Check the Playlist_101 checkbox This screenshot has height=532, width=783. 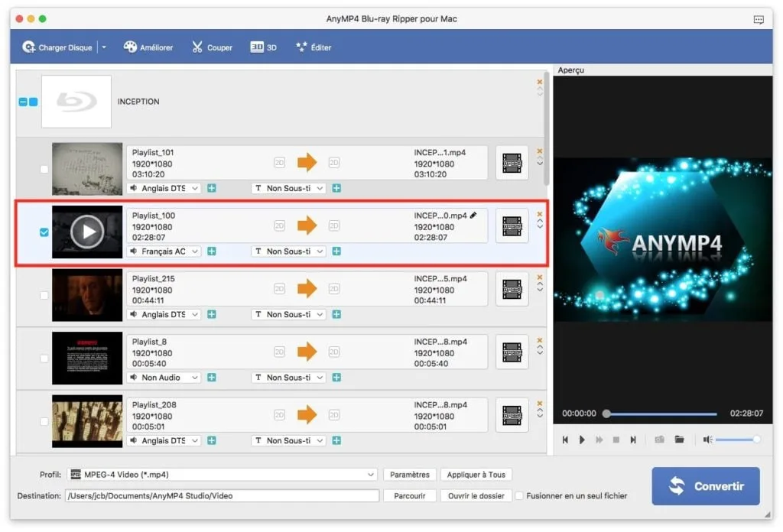coord(44,169)
